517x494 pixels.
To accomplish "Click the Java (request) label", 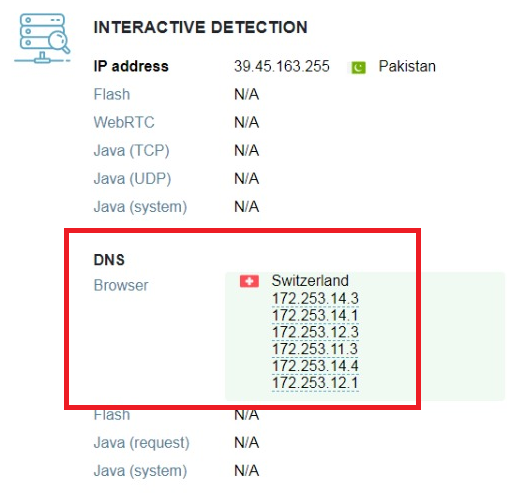I will pyautogui.click(x=141, y=443).
